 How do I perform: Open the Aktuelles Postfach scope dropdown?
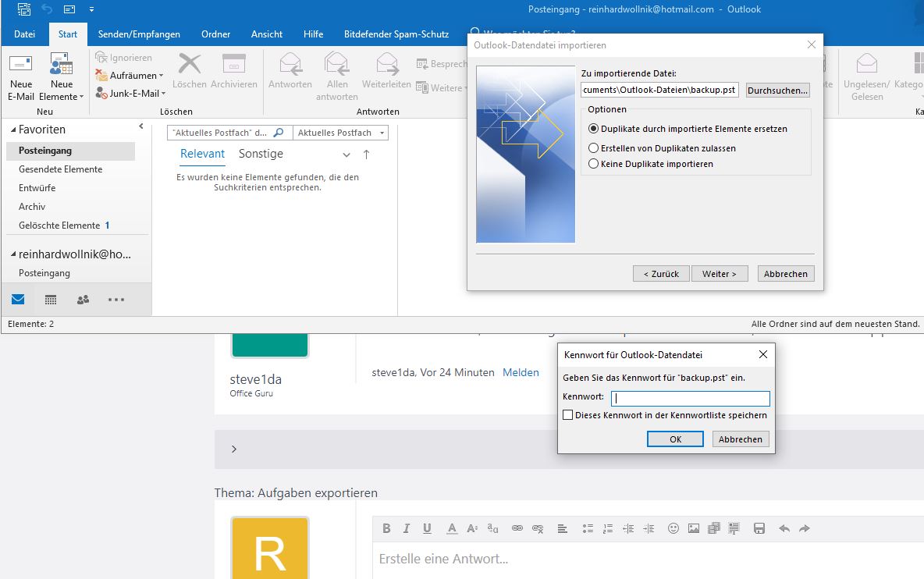point(340,133)
